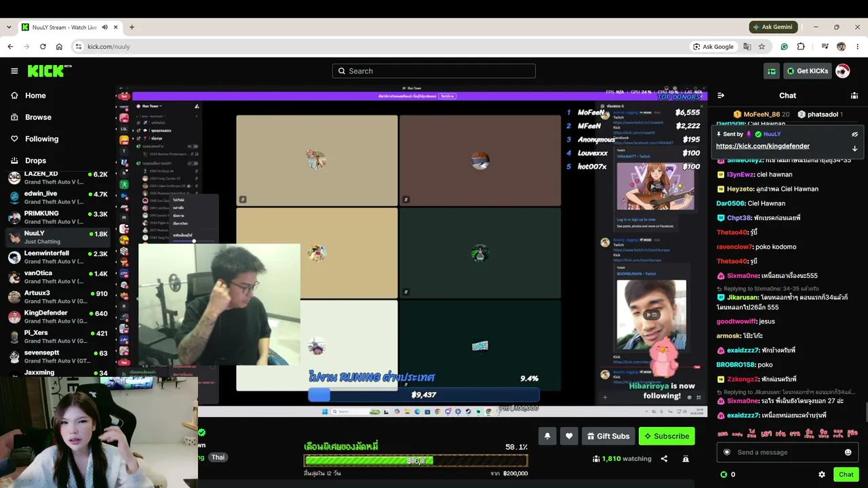
Task: Open the Kick shop icon beside Get KICKs
Action: pos(772,71)
